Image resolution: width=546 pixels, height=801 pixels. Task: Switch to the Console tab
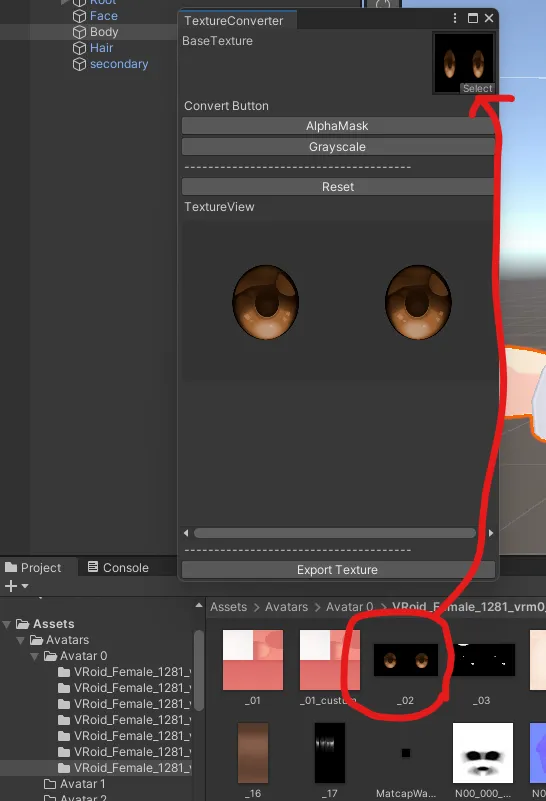(x=118, y=568)
